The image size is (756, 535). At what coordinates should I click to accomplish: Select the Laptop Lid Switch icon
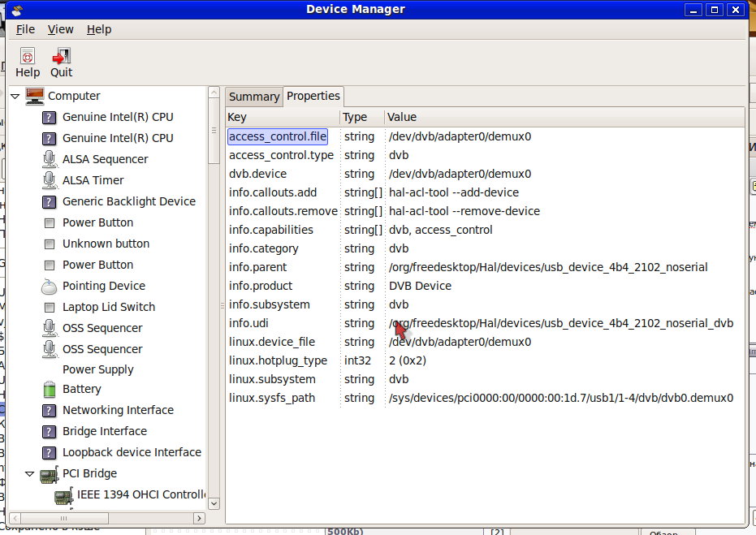[x=50, y=307]
